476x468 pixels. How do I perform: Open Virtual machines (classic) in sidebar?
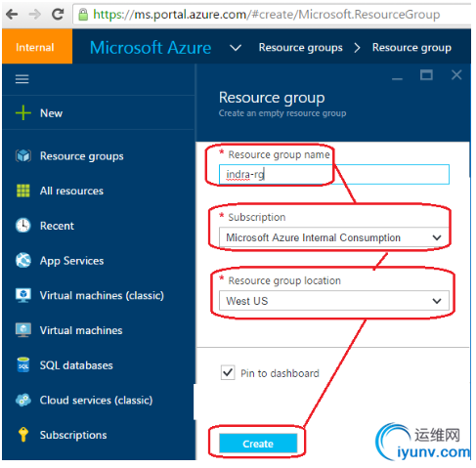(102, 295)
